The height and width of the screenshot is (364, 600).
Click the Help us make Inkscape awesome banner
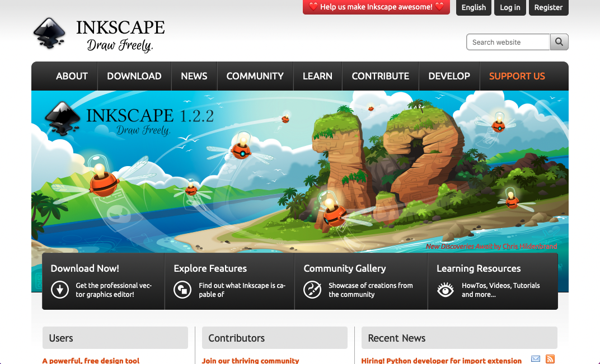pyautogui.click(x=376, y=7)
